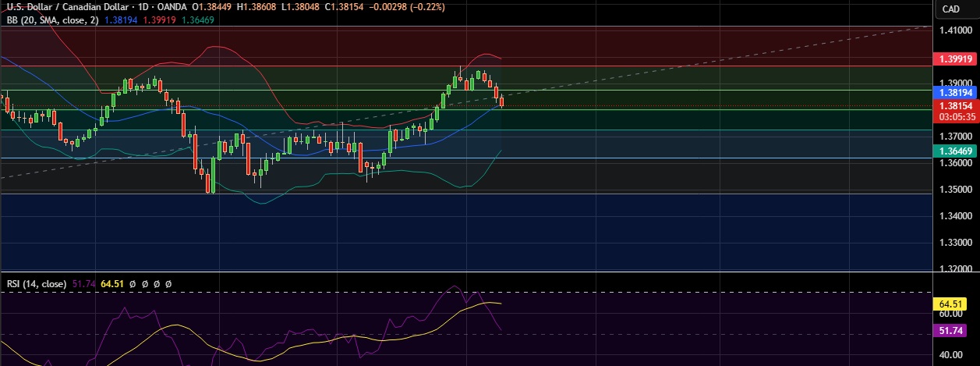Click the yellow 64.51 RSI axis label

coord(953,303)
